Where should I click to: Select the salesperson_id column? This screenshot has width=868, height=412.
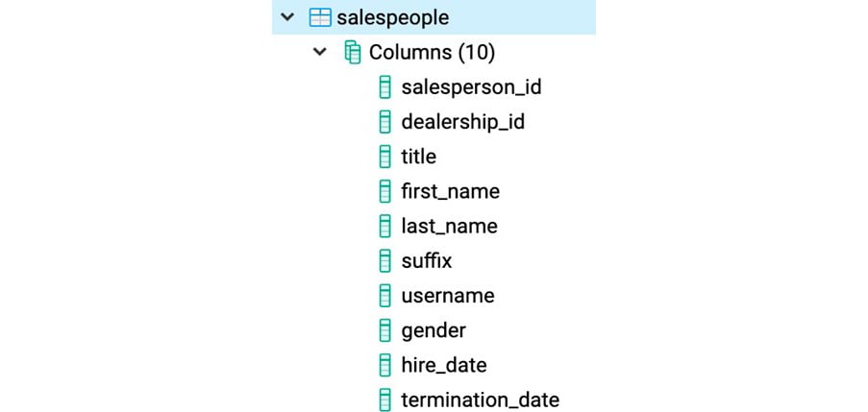coord(471,87)
